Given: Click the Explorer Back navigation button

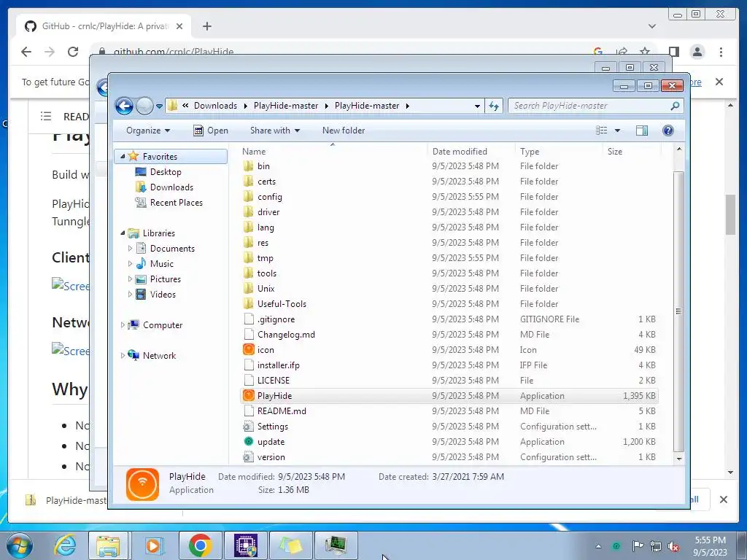Looking at the screenshot, I should [124, 106].
